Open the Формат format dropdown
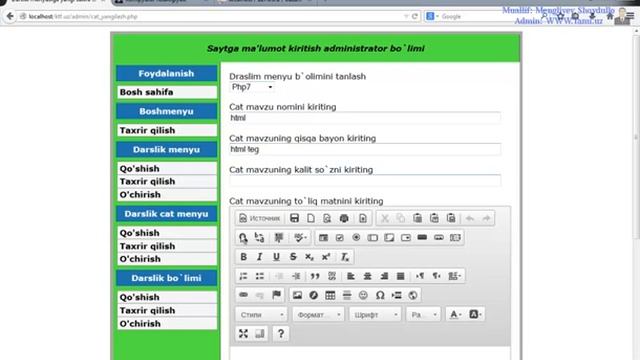Screen dimensions: 640x360 [x=318, y=315]
